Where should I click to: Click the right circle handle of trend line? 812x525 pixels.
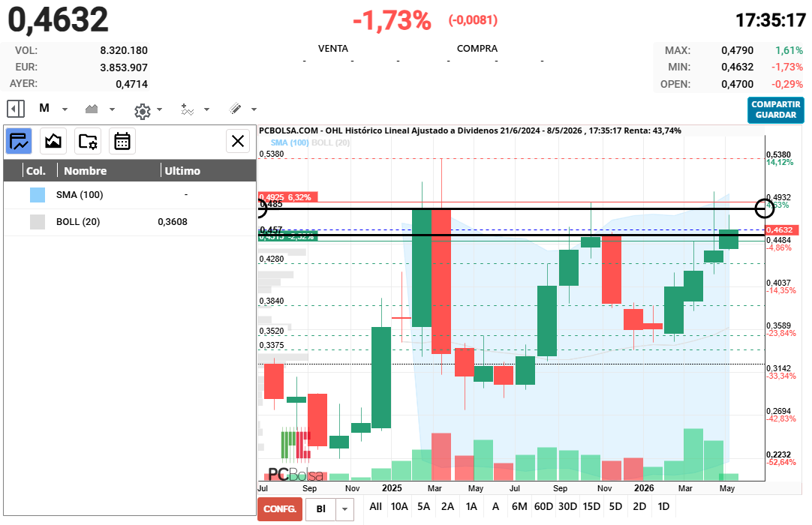765,208
